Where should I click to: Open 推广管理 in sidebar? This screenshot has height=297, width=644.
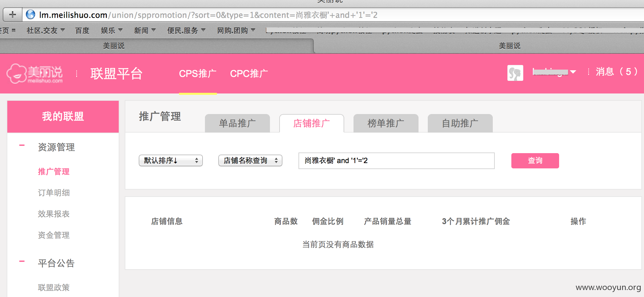54,172
